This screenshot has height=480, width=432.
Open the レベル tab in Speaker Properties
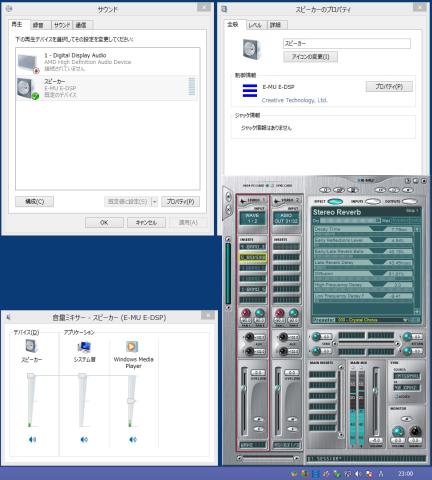[255, 25]
